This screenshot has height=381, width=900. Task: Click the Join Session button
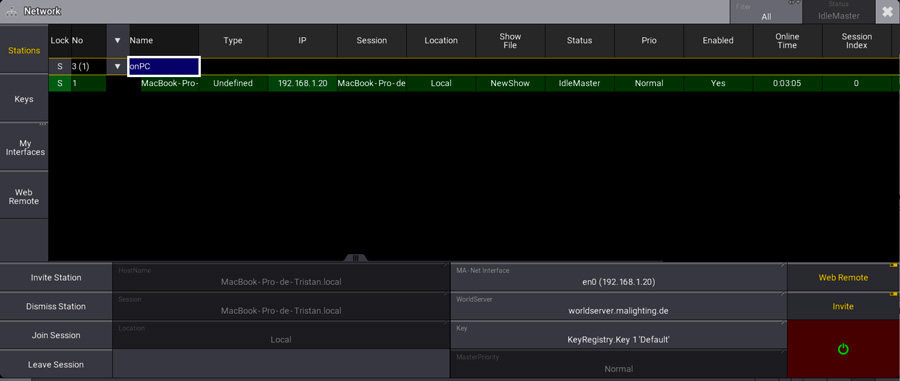[x=56, y=335]
